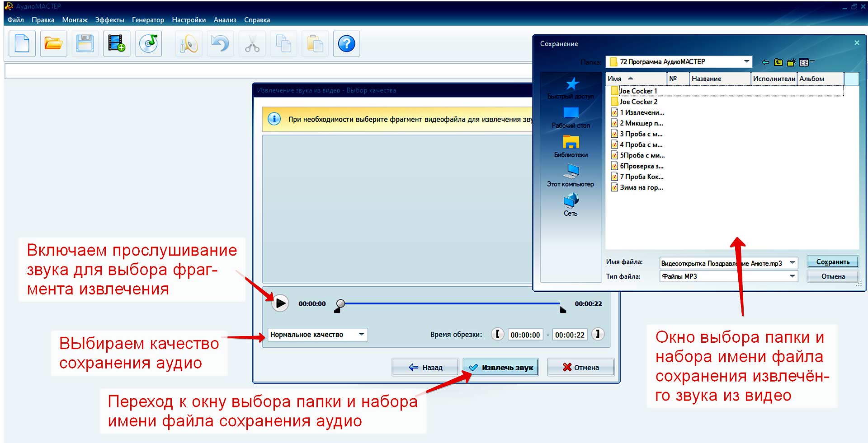Play the video sound preview

coord(280,303)
